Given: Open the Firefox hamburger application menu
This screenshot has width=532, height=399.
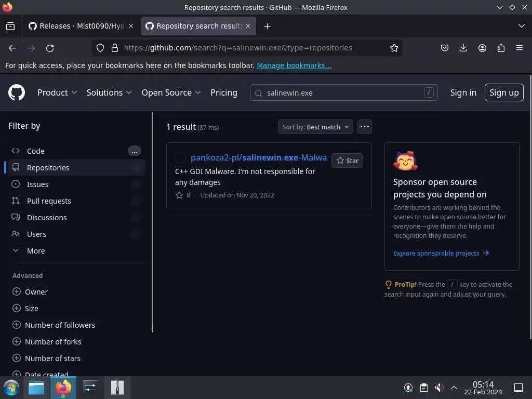Looking at the screenshot, I should tap(520, 48).
